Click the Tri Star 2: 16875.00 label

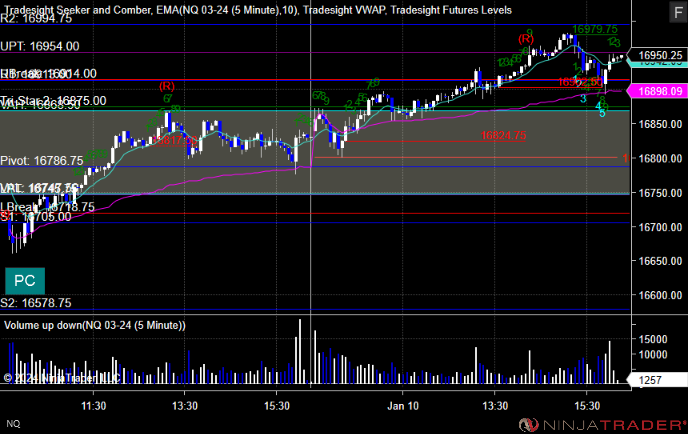[x=53, y=100]
